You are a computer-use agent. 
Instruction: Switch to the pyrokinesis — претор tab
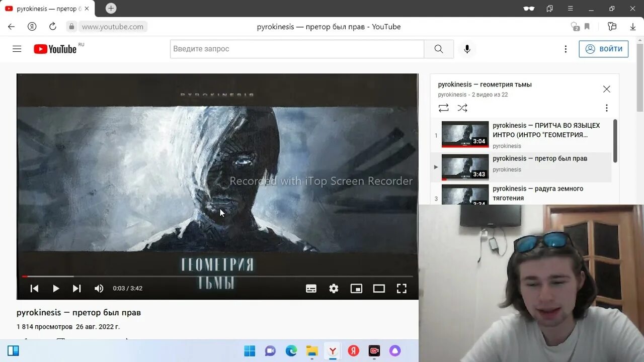(x=48, y=9)
